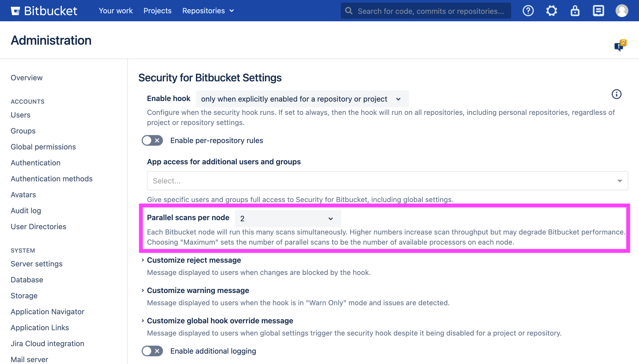Open the Repositories menu

pyautogui.click(x=208, y=11)
